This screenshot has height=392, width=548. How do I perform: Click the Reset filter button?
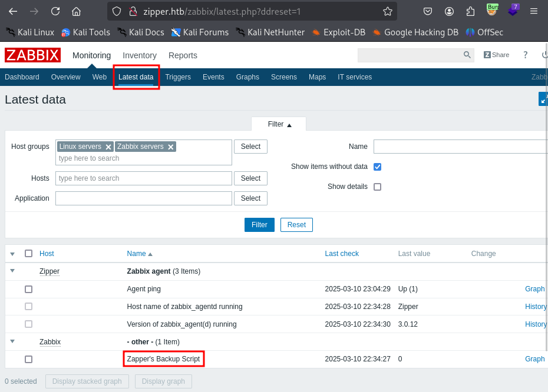pyautogui.click(x=296, y=225)
